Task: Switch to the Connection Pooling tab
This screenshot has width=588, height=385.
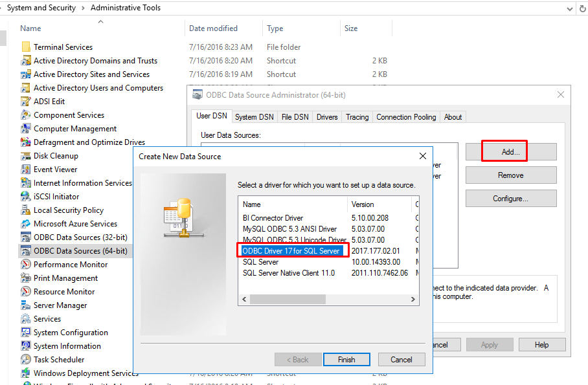Action: (x=406, y=117)
